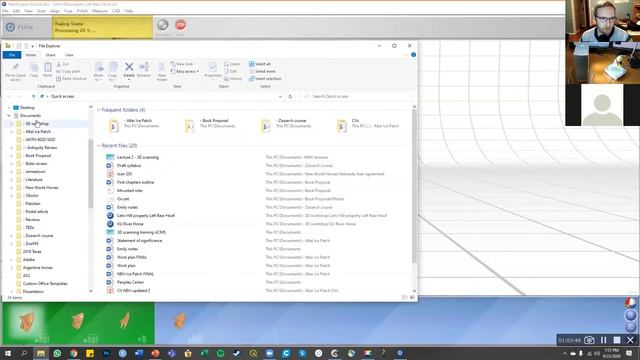Click the help icon in File Explorer ribbon
The height and width of the screenshot is (360, 640).
(x=413, y=55)
